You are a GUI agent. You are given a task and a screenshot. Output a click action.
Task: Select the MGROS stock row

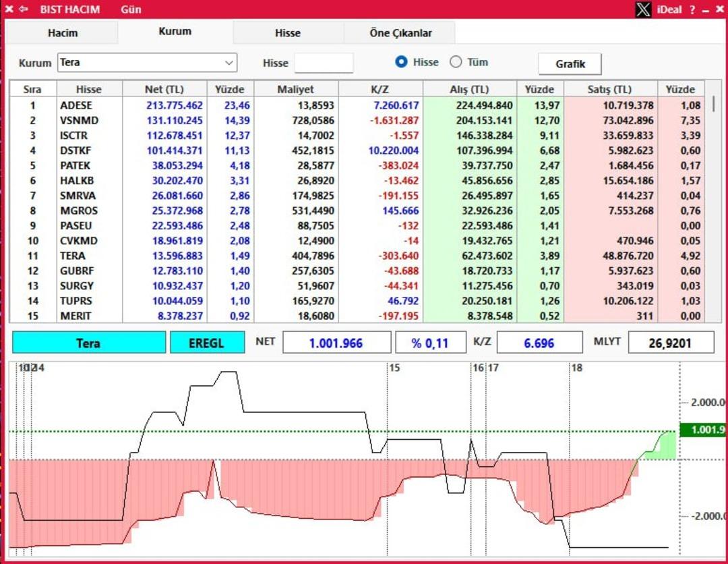[x=357, y=210]
